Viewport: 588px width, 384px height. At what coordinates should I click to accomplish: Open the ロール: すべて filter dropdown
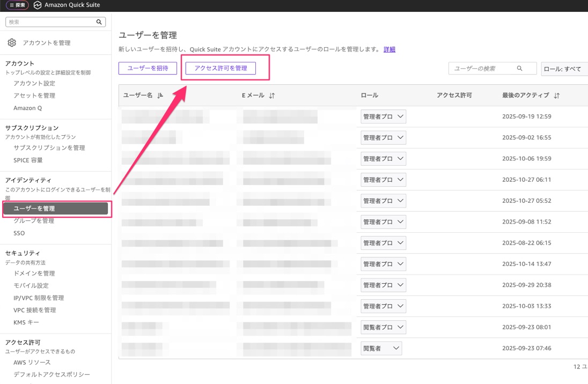563,69
